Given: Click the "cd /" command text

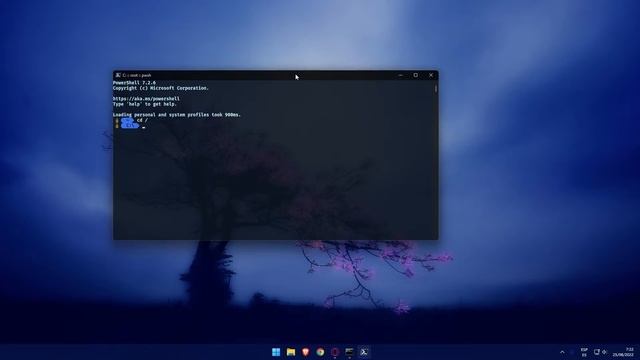Looking at the screenshot, I should 142,120.
